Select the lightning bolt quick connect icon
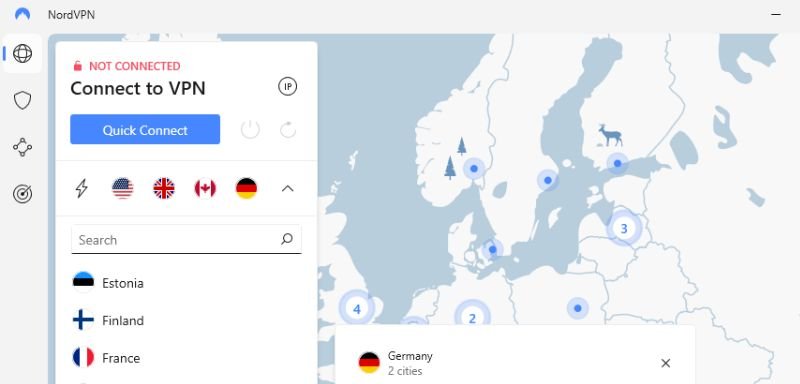 click(82, 189)
